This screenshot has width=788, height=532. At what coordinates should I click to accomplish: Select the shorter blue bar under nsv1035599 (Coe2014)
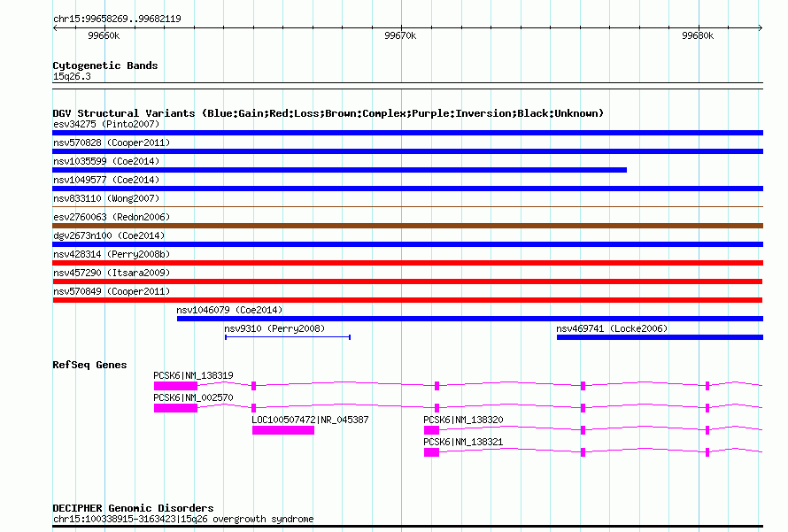click(340, 170)
